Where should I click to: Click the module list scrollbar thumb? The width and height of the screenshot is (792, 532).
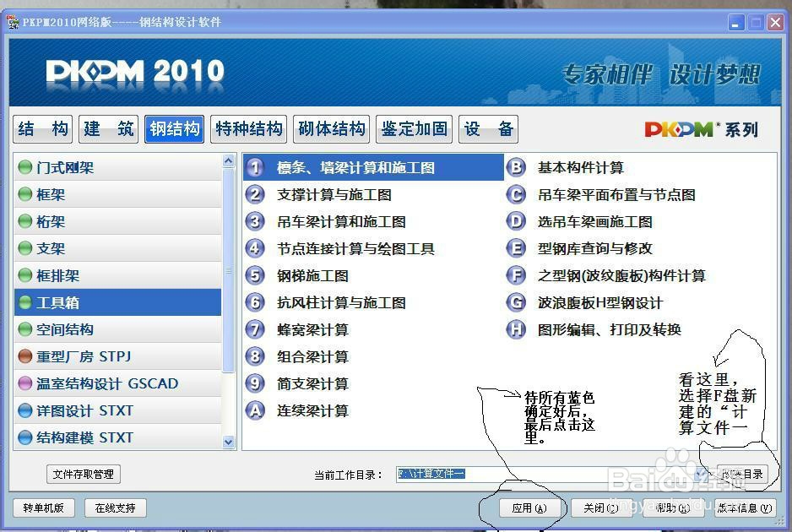(228, 270)
